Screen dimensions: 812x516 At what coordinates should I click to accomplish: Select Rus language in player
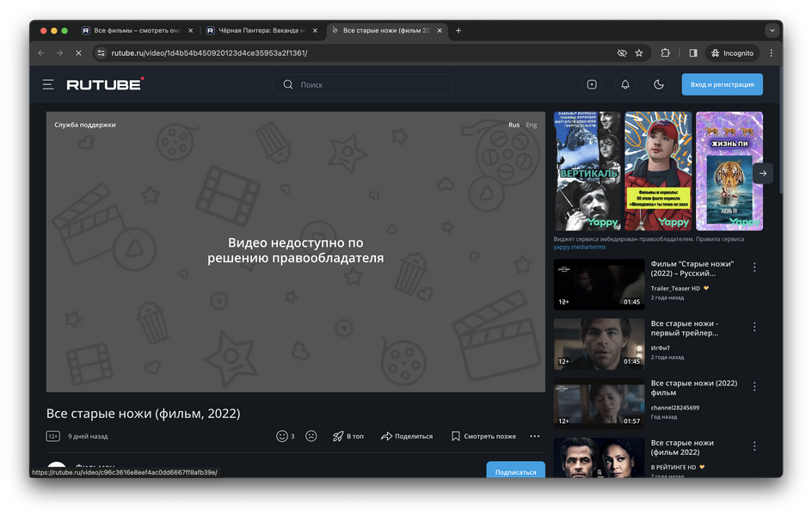(514, 125)
